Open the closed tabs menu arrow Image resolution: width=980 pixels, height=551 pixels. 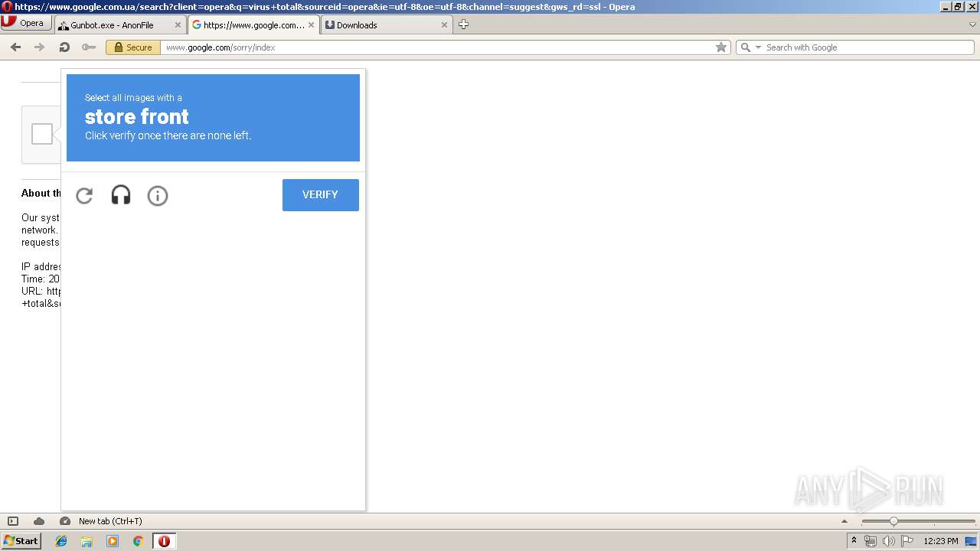click(972, 24)
